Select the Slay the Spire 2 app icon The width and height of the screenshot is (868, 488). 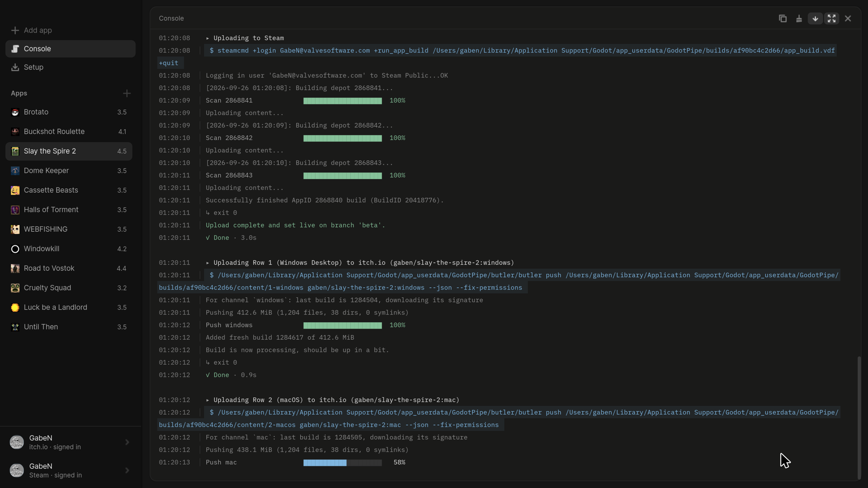tap(15, 151)
